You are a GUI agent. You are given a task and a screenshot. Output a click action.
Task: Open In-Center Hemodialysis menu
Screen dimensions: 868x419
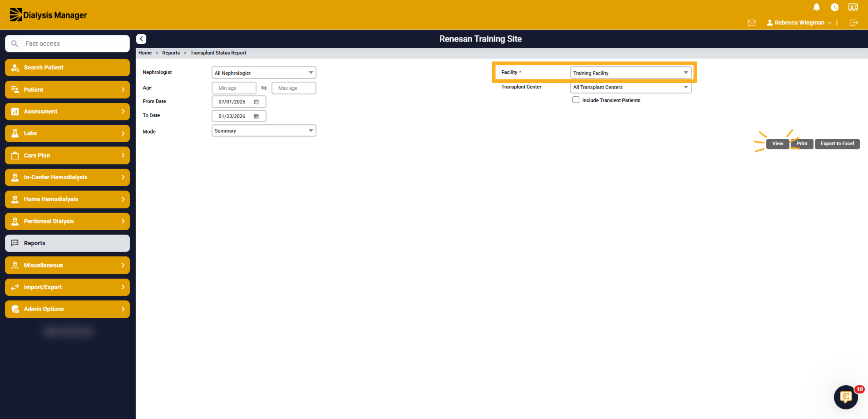67,177
